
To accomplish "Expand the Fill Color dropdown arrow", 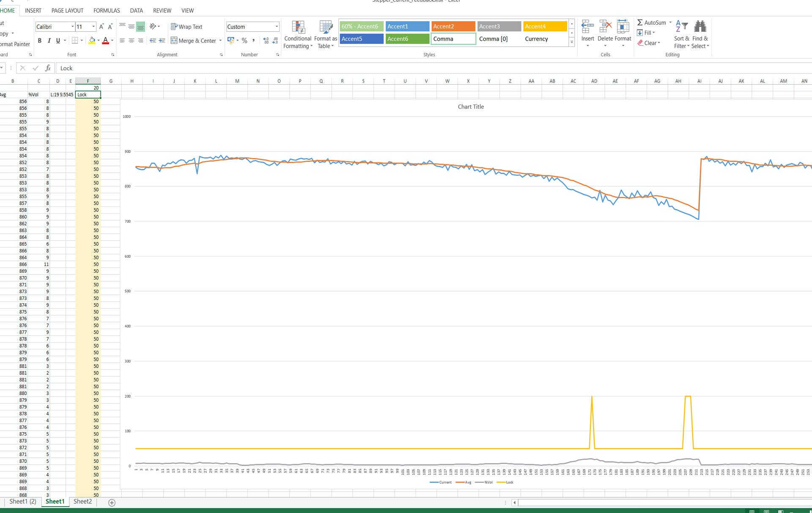I will [x=99, y=41].
